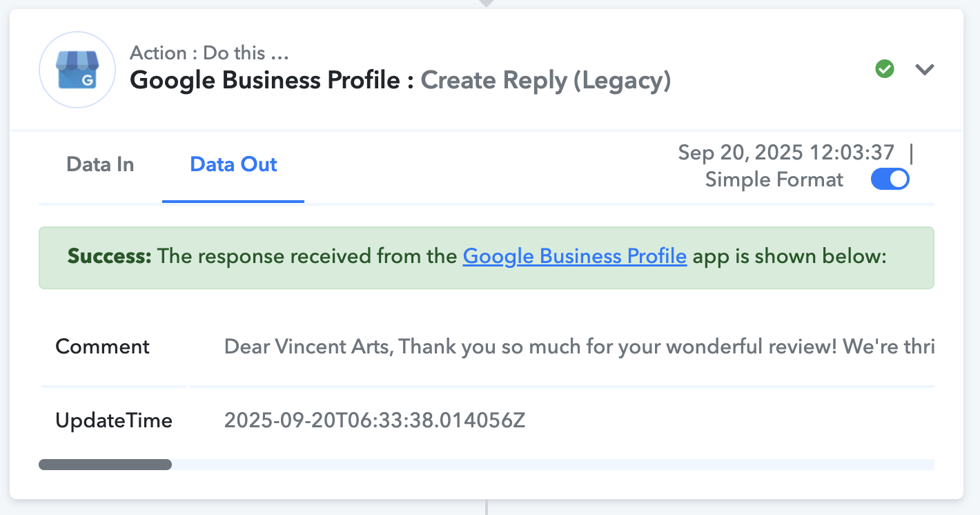Click the Sep 20, 2025 12:03:37 timestamp

click(x=786, y=152)
